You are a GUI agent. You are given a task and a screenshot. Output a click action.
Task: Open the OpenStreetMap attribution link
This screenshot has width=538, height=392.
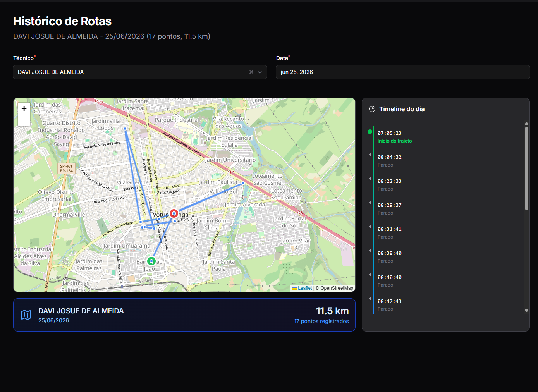[337, 288]
